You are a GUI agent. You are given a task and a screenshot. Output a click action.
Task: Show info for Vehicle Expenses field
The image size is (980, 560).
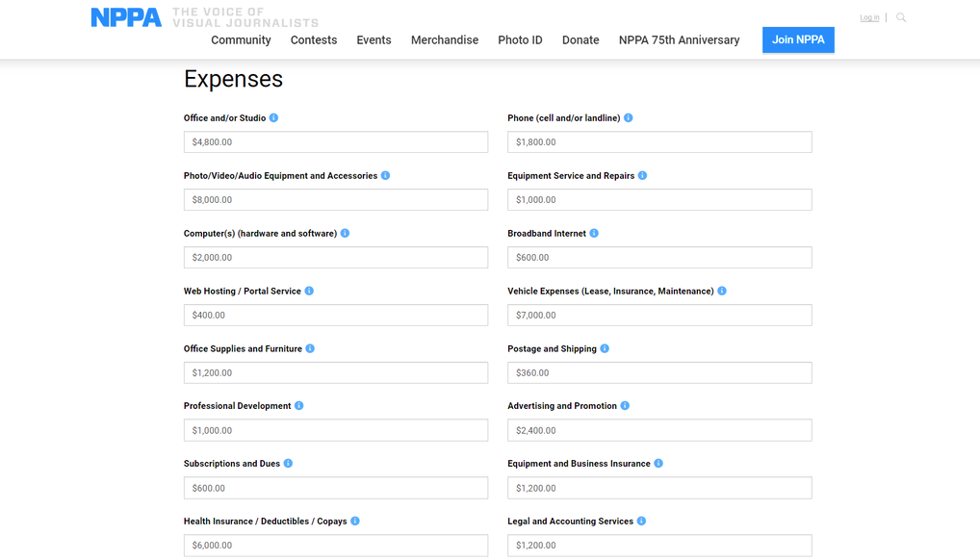[722, 291]
